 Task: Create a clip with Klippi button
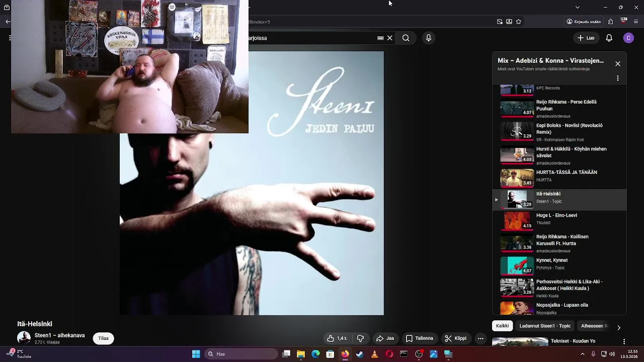pos(455,338)
